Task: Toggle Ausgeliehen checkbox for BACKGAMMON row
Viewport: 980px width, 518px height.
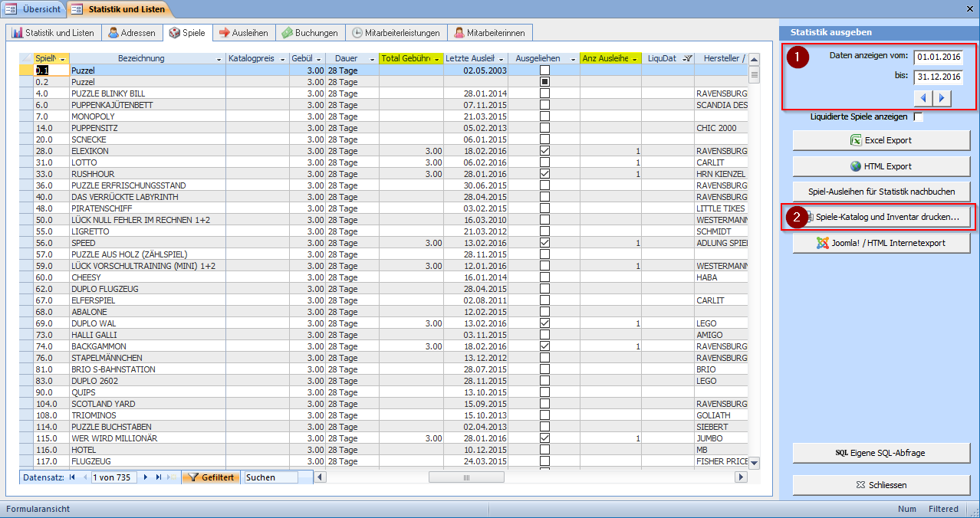Action: coord(544,346)
